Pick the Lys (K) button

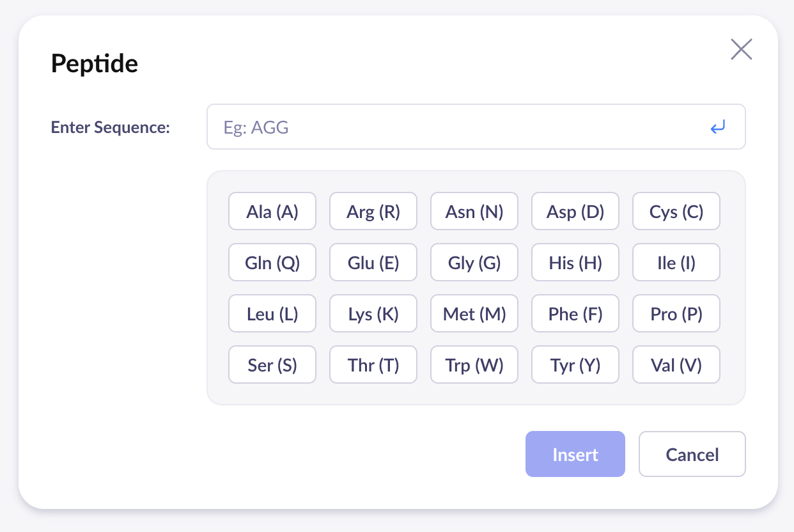tap(373, 314)
